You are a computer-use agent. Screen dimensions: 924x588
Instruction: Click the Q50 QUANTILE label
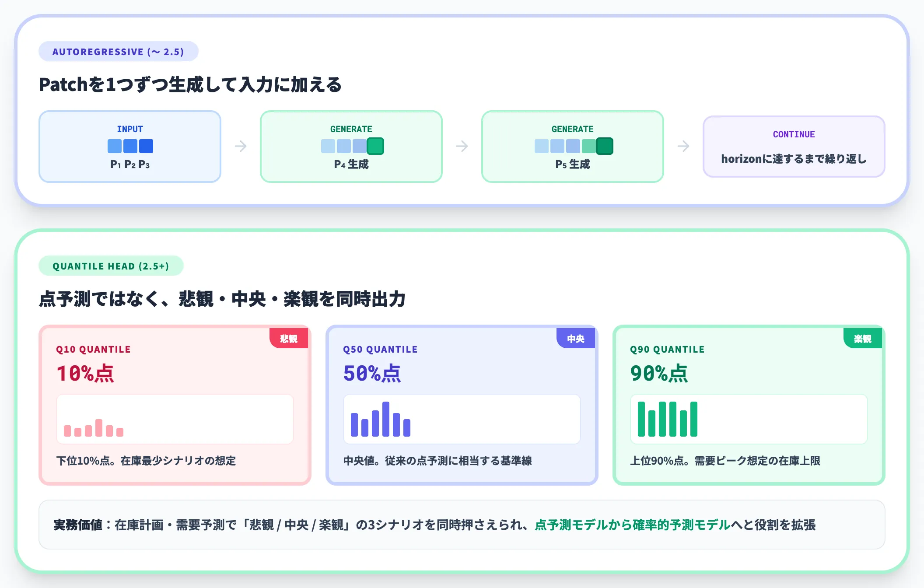pyautogui.click(x=381, y=350)
